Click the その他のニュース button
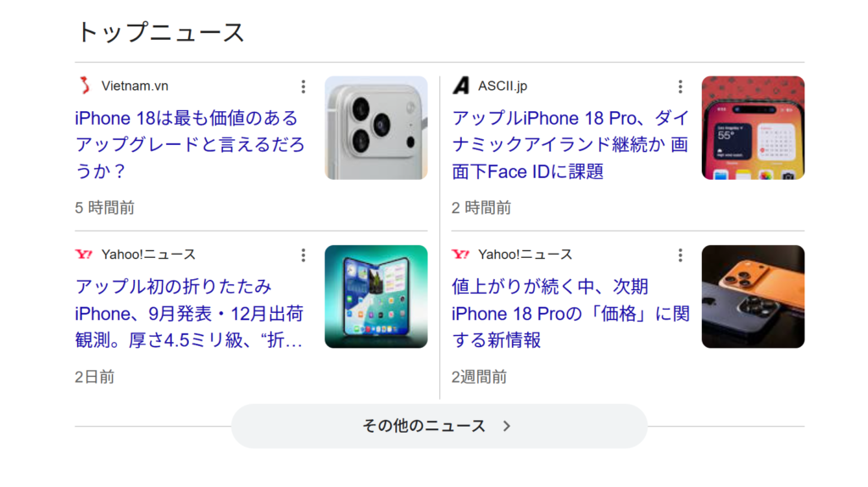 [424, 426]
